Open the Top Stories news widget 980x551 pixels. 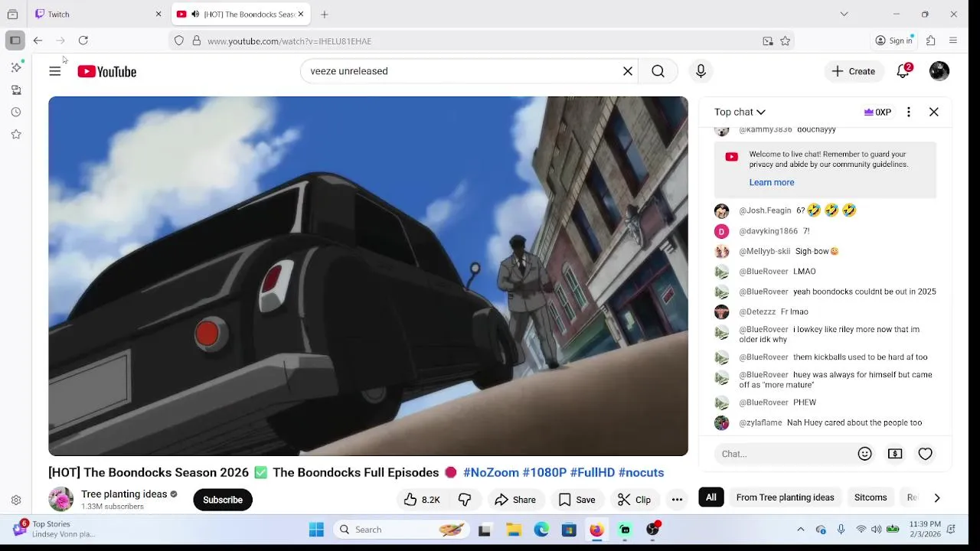tap(54, 529)
